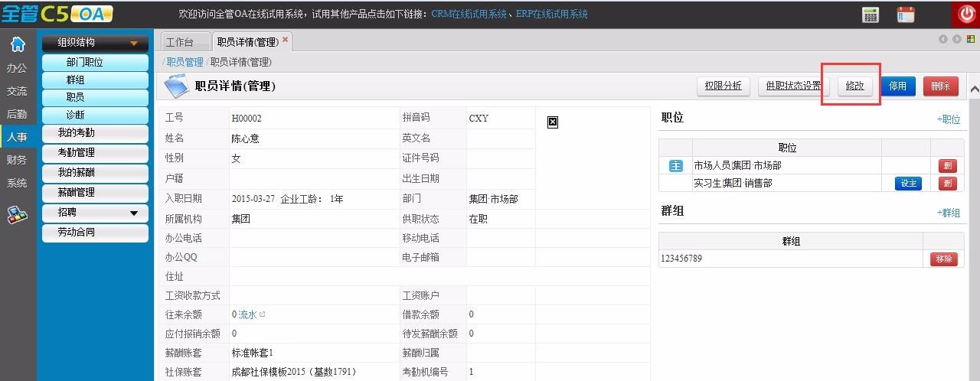
Task: Delete the 市场人员 position row
Action: click(x=948, y=166)
